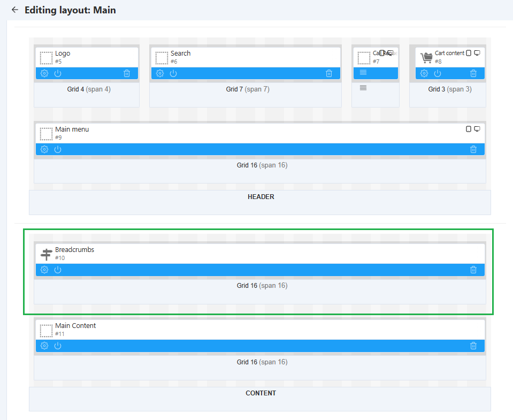
Task: Toggle power status of Main Content block
Action: pos(58,346)
